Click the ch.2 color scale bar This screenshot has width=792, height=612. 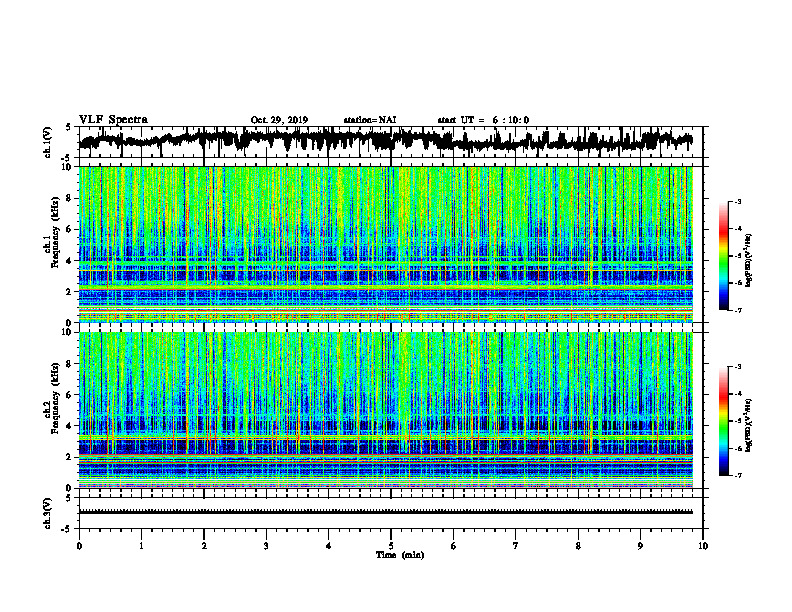pyautogui.click(x=723, y=421)
